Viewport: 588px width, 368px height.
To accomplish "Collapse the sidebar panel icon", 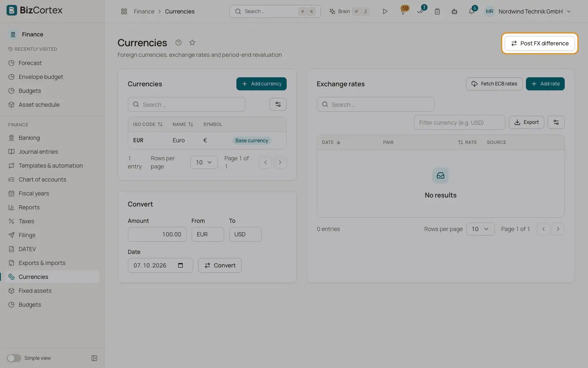I will coord(94,358).
